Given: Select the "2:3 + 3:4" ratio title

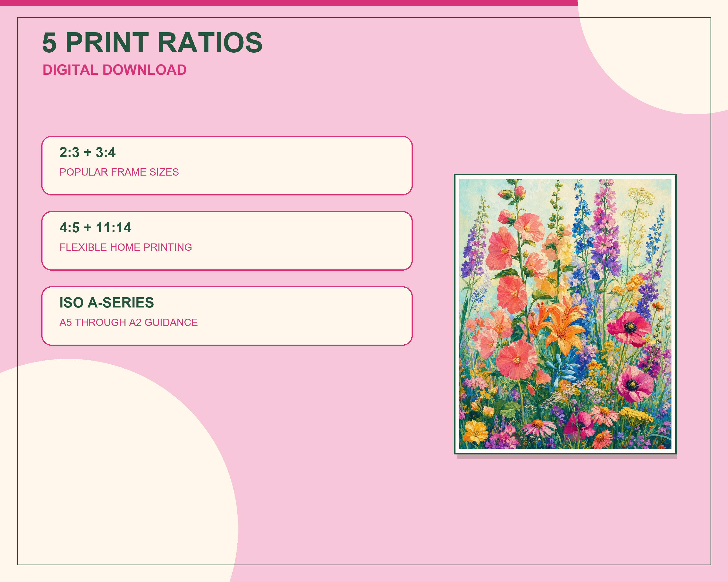Looking at the screenshot, I should tap(87, 153).
